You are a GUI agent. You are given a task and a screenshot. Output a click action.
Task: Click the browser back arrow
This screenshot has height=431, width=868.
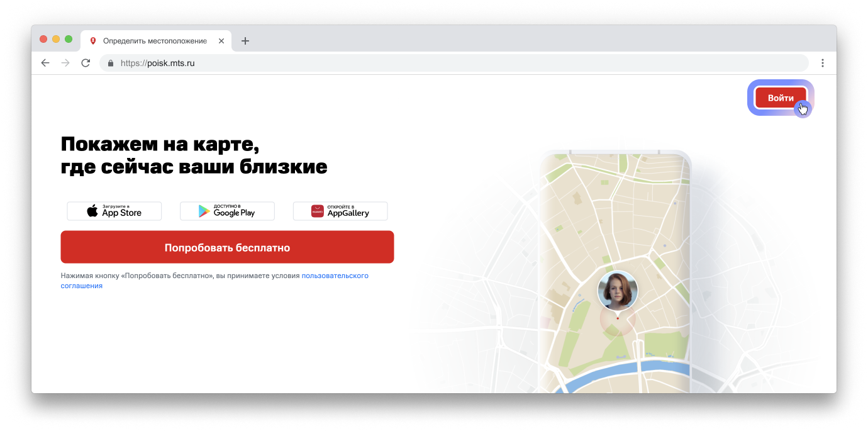coord(45,63)
